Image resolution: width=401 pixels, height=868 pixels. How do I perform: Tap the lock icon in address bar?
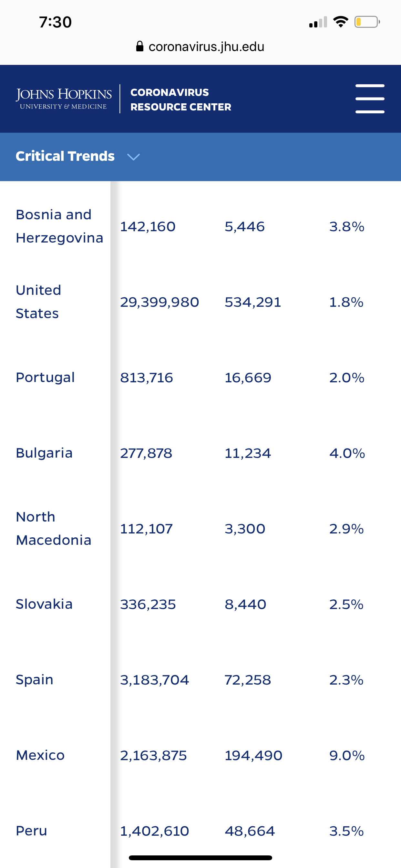click(x=139, y=46)
